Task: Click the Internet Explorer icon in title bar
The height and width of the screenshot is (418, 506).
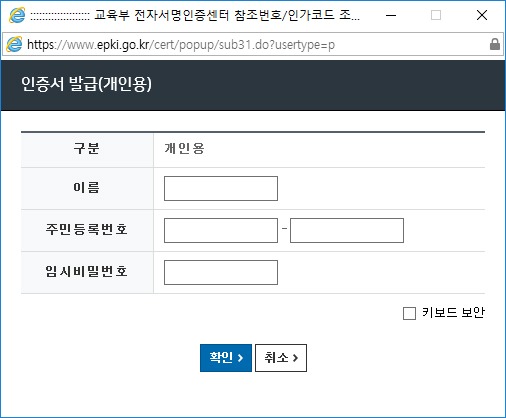Action: [17, 15]
